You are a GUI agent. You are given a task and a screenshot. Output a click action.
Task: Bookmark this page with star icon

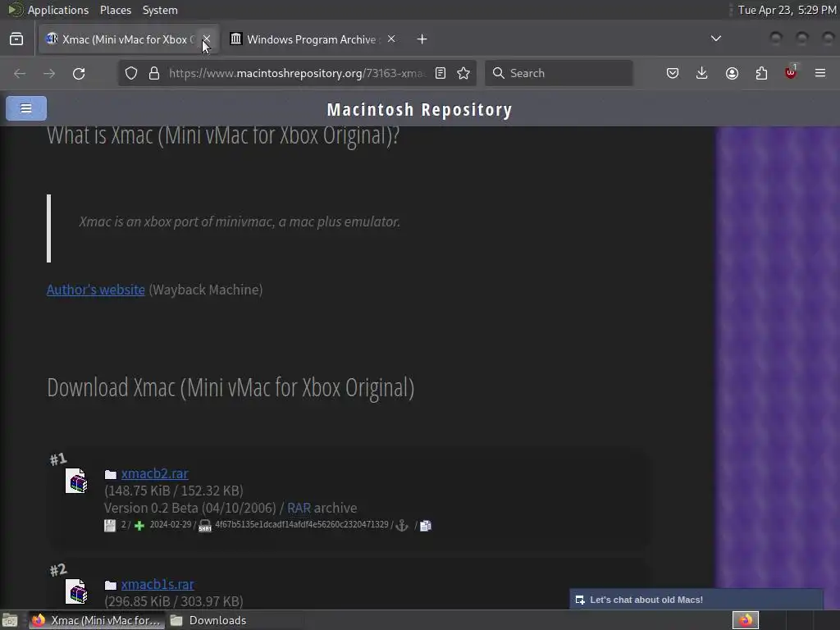463,73
